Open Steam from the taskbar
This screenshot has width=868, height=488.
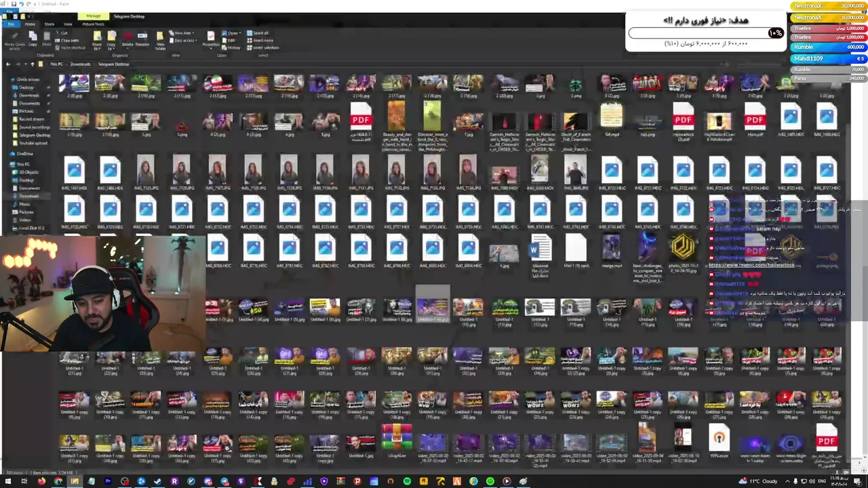click(x=157, y=481)
